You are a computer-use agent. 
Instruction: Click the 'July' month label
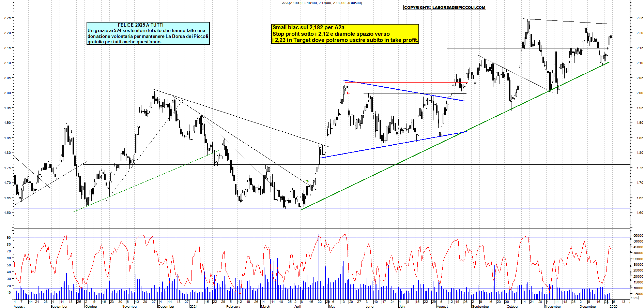(x=402, y=306)
